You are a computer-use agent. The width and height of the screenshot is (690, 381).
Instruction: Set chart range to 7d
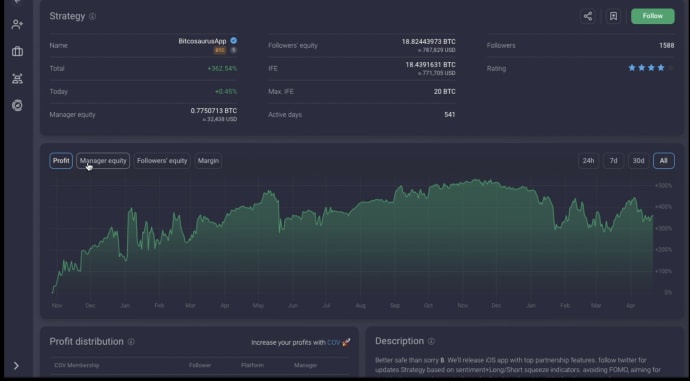click(613, 161)
